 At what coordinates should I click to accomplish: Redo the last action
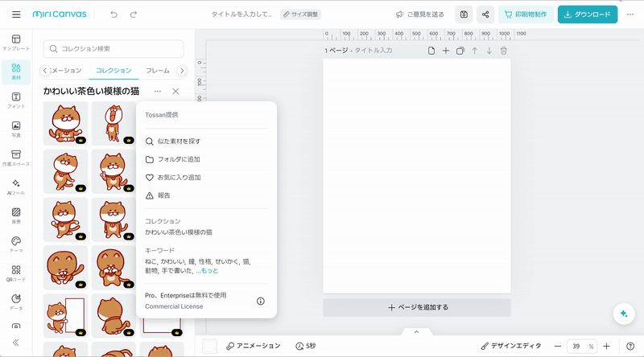tap(134, 14)
